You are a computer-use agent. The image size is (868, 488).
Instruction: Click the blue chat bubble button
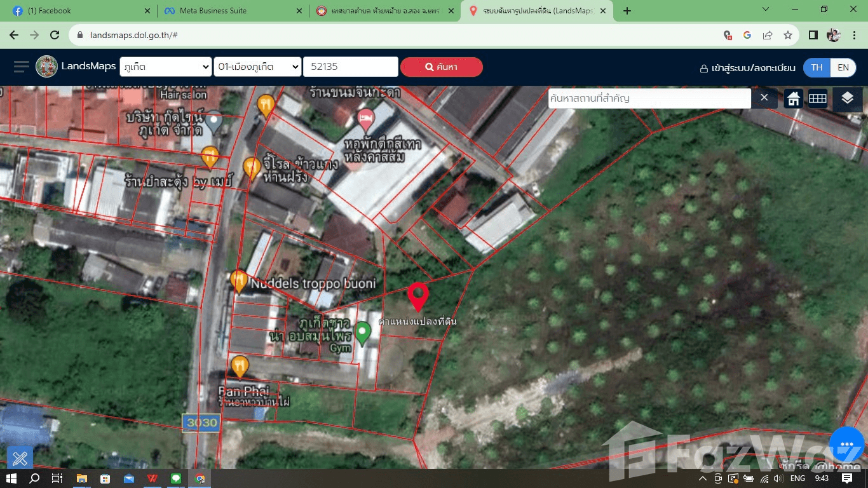pyautogui.click(x=846, y=445)
